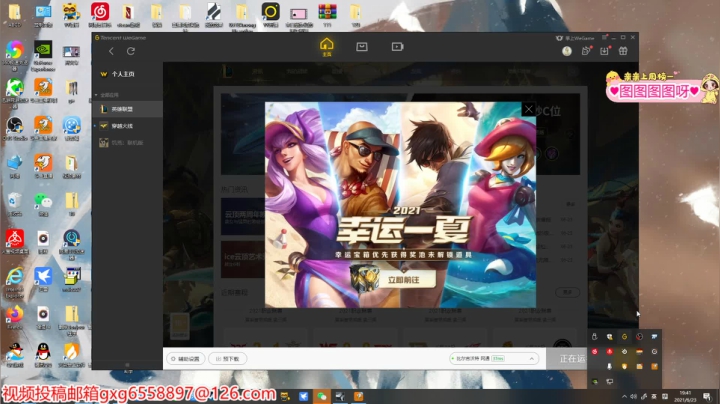Screen dimensions: 720x404
Task: Refresh WeGame page with reload icon
Action: 131,51
